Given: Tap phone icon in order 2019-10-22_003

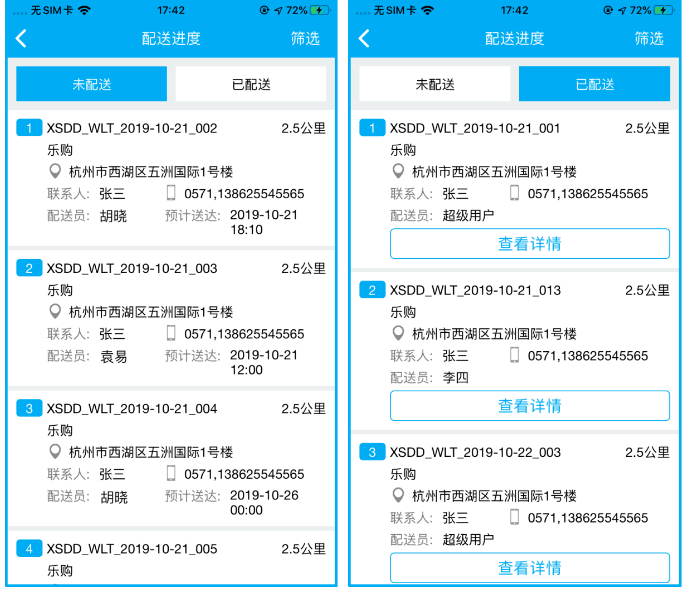Looking at the screenshot, I should pos(514,517).
